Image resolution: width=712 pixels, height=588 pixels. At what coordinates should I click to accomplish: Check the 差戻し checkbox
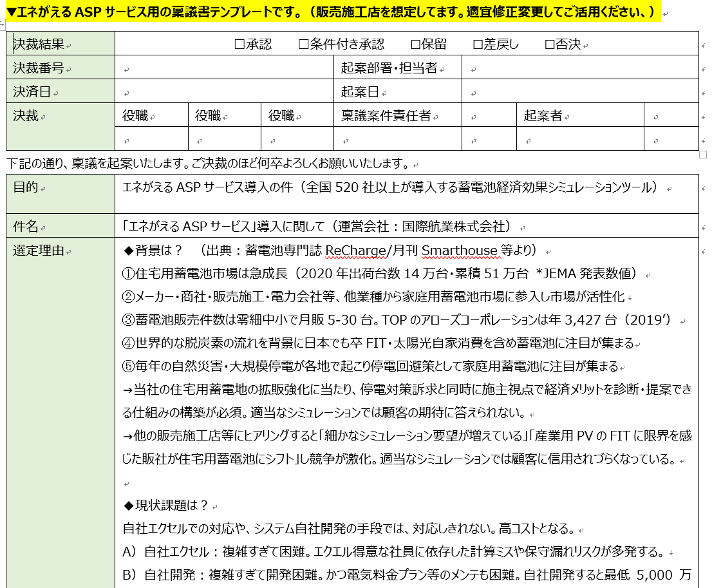[478, 44]
